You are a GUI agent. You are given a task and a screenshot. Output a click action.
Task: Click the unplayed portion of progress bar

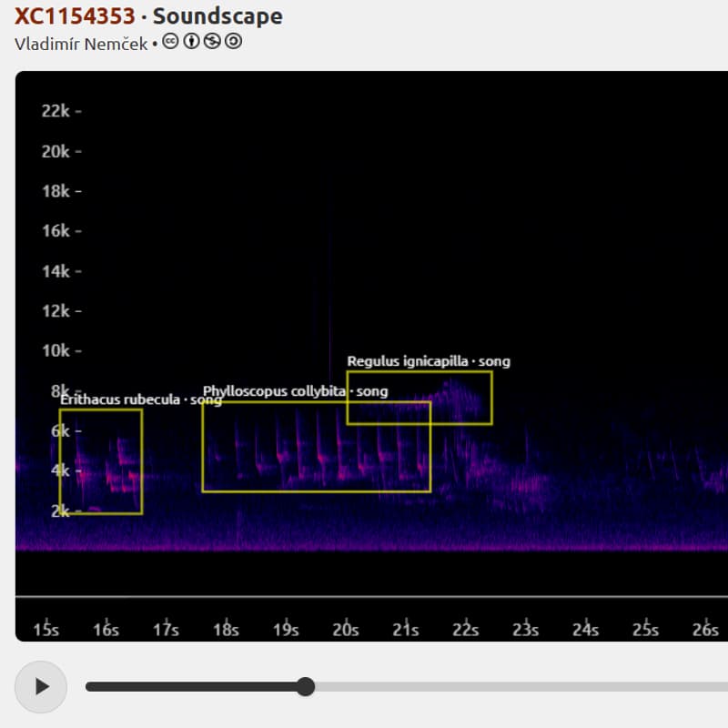click(520, 687)
